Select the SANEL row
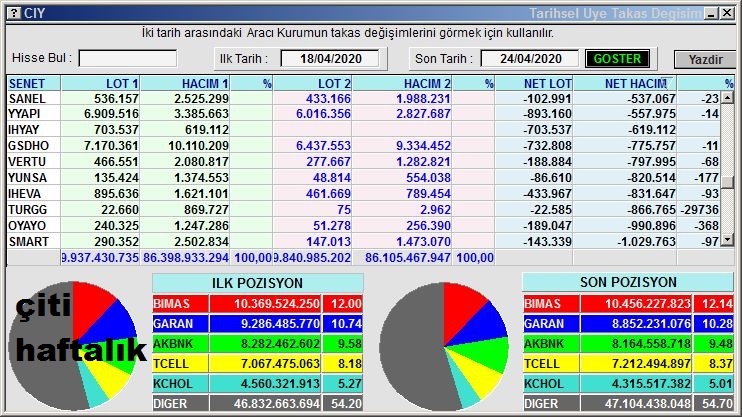Image resolution: width=742 pixels, height=417 pixels. 363,98
